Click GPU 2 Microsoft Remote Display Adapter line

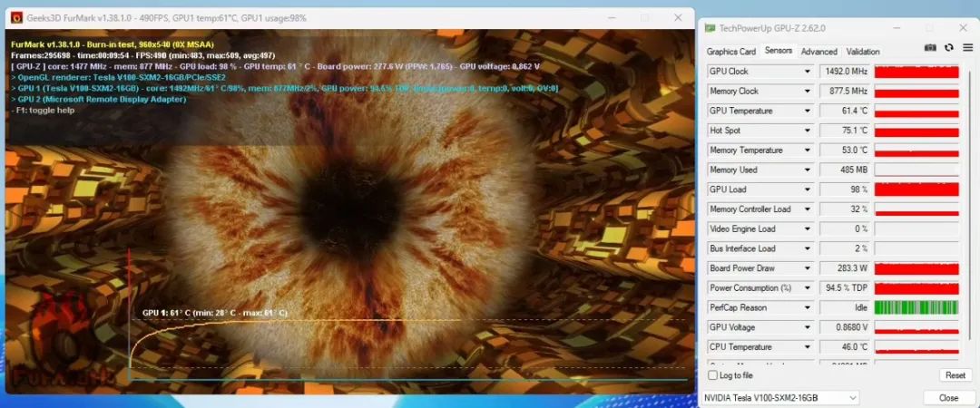click(x=99, y=100)
